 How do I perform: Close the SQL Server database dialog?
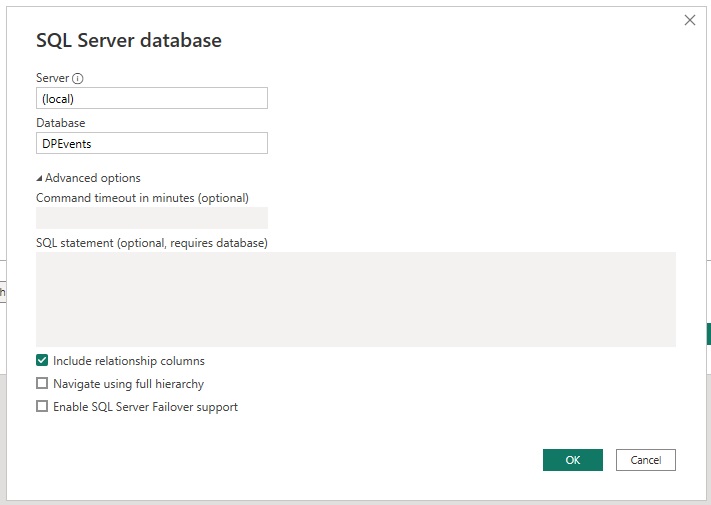click(689, 20)
